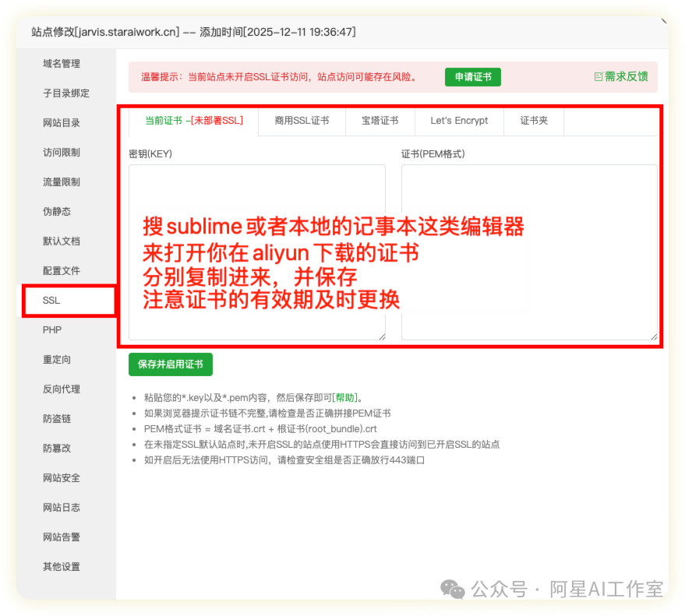Open 其他设置 section
This screenshot has width=685, height=616.
[x=61, y=567]
